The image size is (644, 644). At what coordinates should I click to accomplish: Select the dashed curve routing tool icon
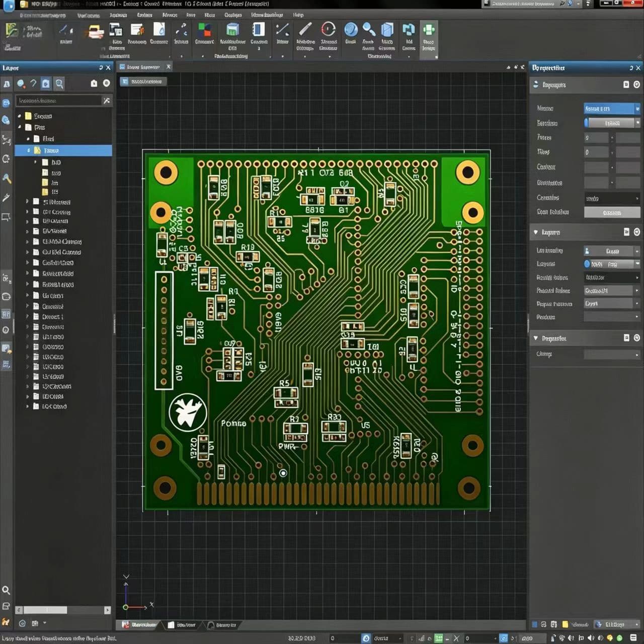[x=181, y=30]
